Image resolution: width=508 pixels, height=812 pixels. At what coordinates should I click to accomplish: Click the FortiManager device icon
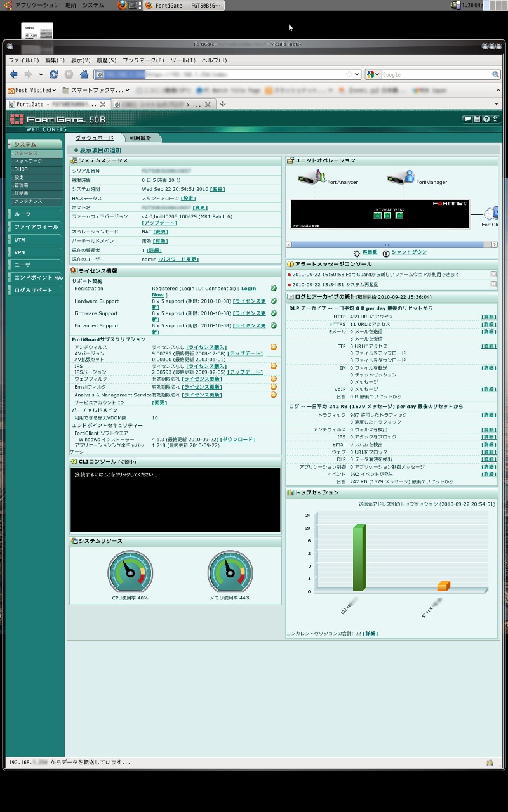tap(401, 177)
